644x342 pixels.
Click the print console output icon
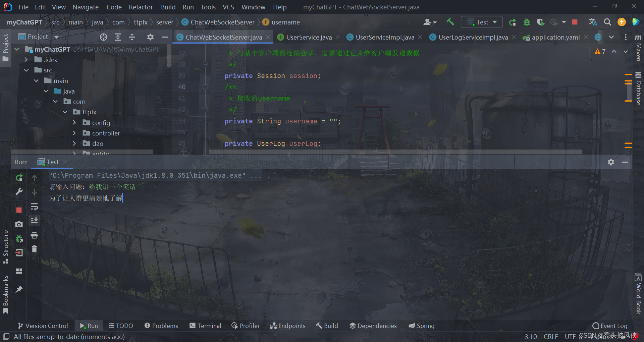pyautogui.click(x=34, y=235)
